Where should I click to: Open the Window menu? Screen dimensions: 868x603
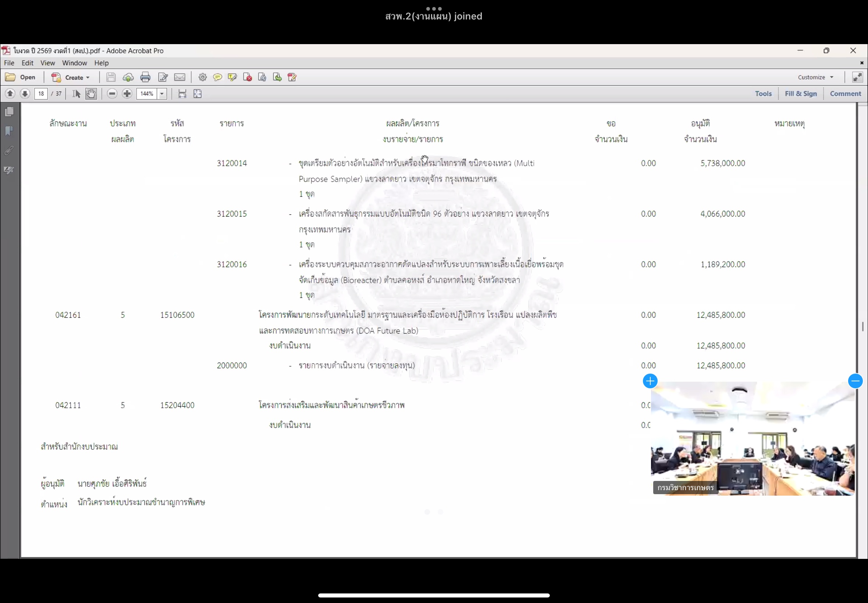click(x=74, y=63)
